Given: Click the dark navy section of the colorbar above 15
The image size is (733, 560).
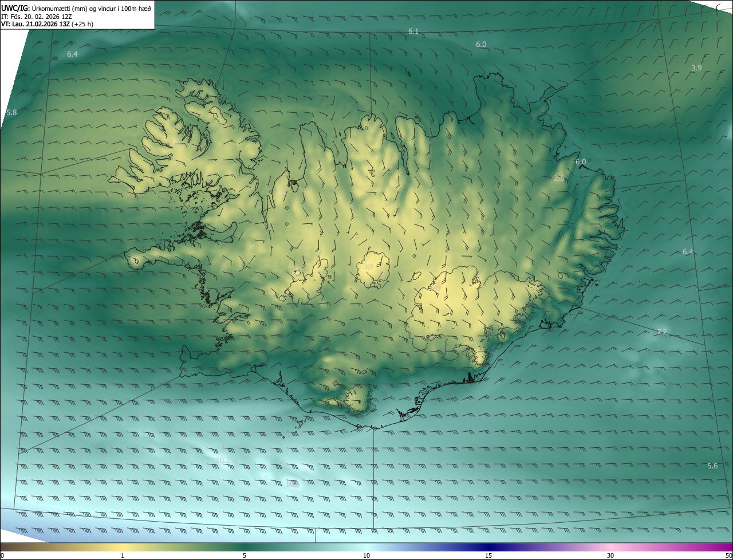Looking at the screenshot, I should click(x=488, y=547).
